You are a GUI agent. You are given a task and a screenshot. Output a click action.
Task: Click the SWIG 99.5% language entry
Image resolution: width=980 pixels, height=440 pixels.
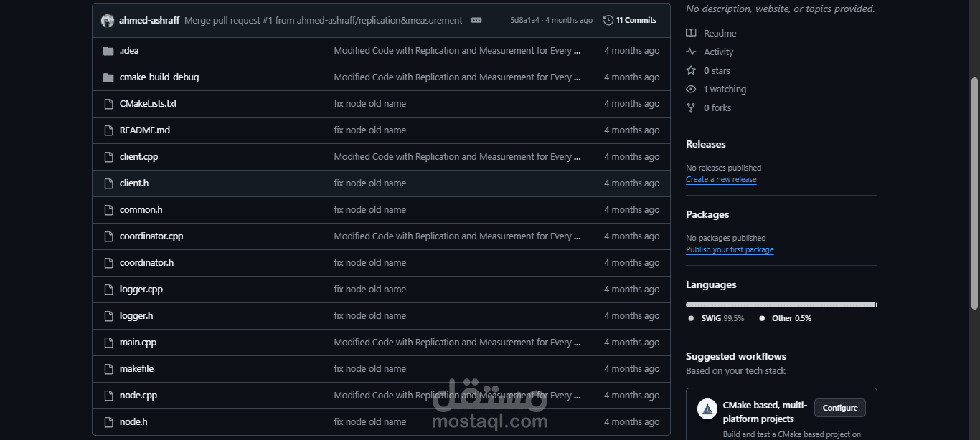(x=716, y=318)
